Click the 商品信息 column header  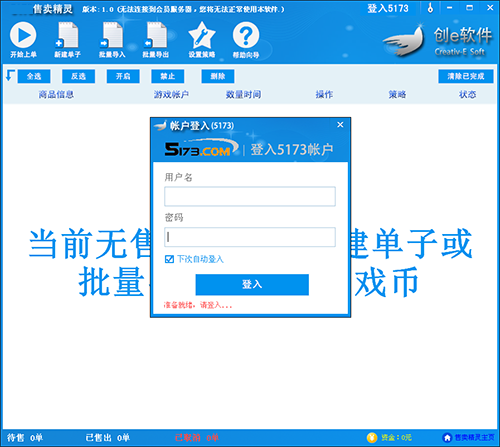[x=56, y=95]
